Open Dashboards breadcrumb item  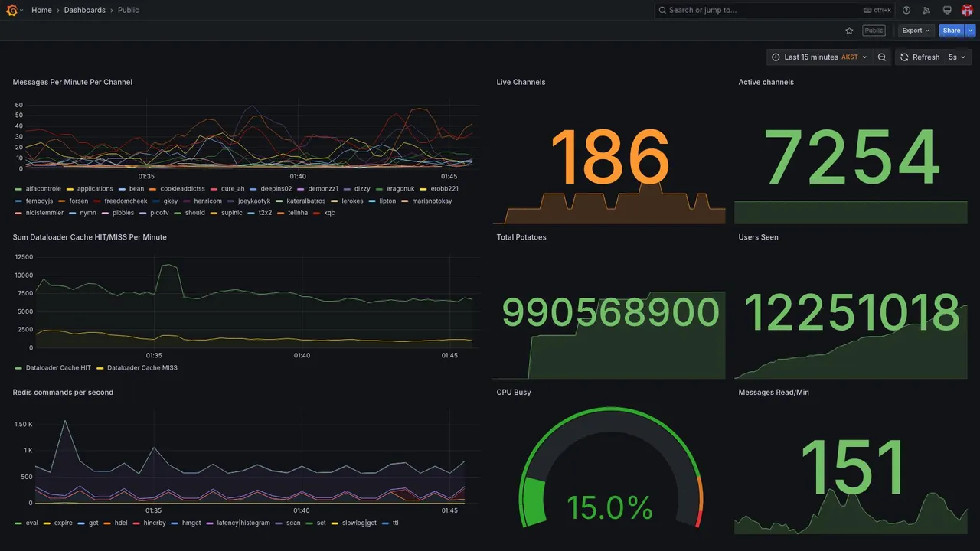(x=85, y=10)
